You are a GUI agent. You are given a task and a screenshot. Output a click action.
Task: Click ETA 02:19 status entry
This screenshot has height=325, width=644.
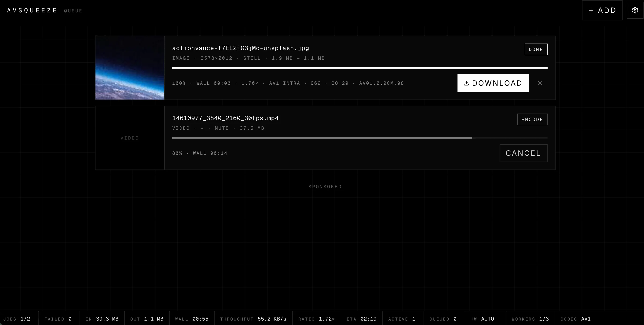[x=362, y=319]
